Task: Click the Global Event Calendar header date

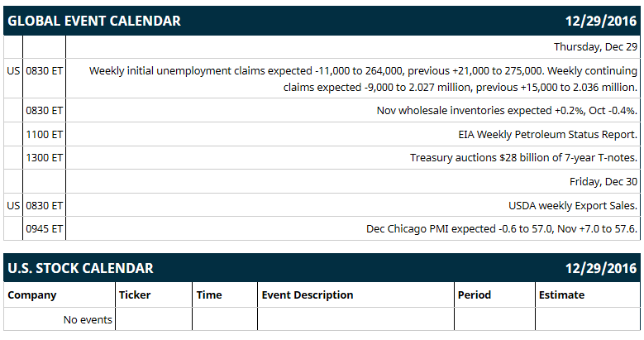Action: pos(601,21)
